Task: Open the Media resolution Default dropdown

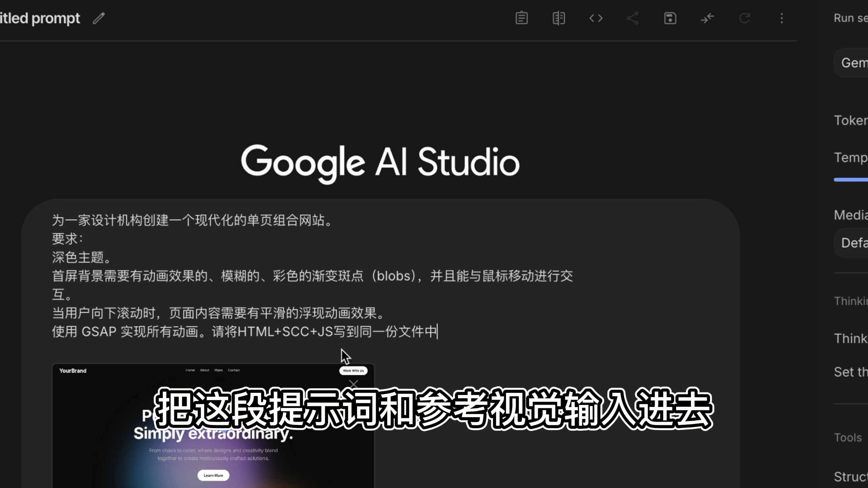Action: (x=851, y=243)
